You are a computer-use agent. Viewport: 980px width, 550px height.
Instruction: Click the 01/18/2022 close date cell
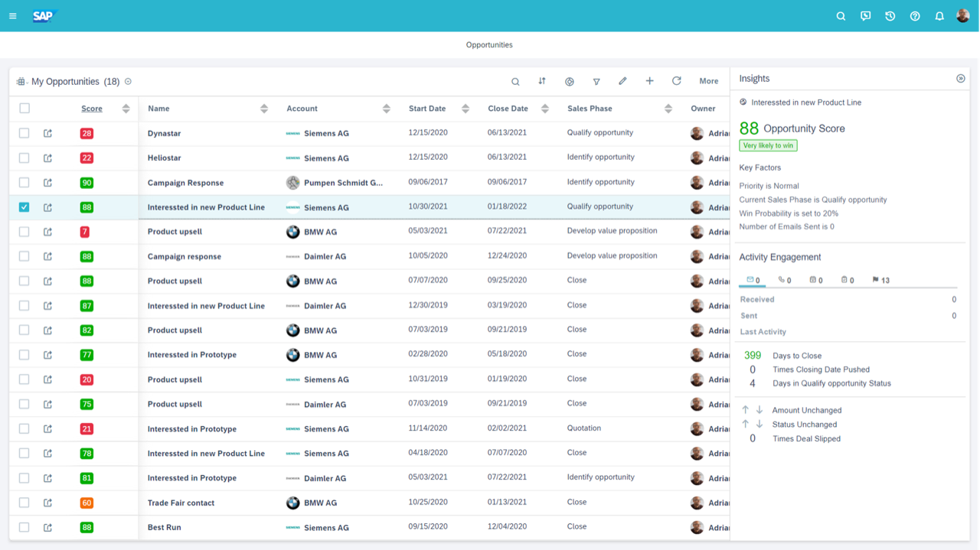(507, 207)
